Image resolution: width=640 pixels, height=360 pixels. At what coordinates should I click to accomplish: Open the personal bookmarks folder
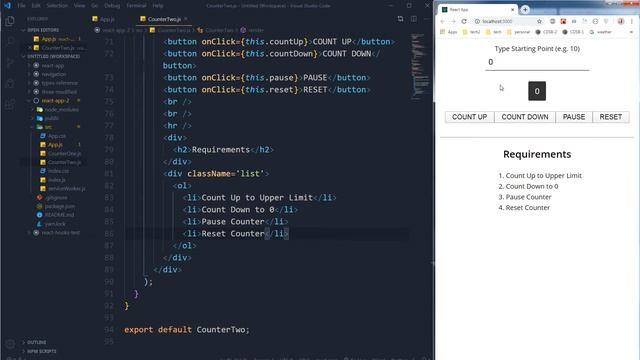pyautogui.click(x=518, y=32)
